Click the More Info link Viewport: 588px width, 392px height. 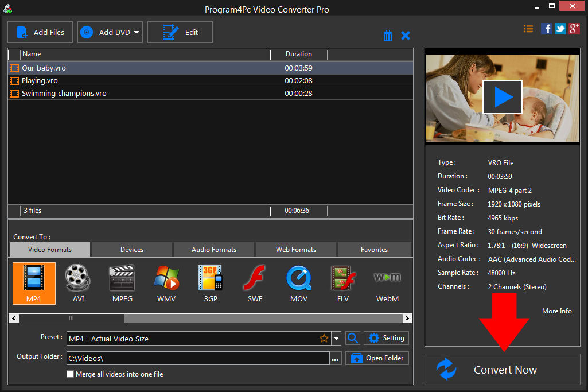click(556, 311)
